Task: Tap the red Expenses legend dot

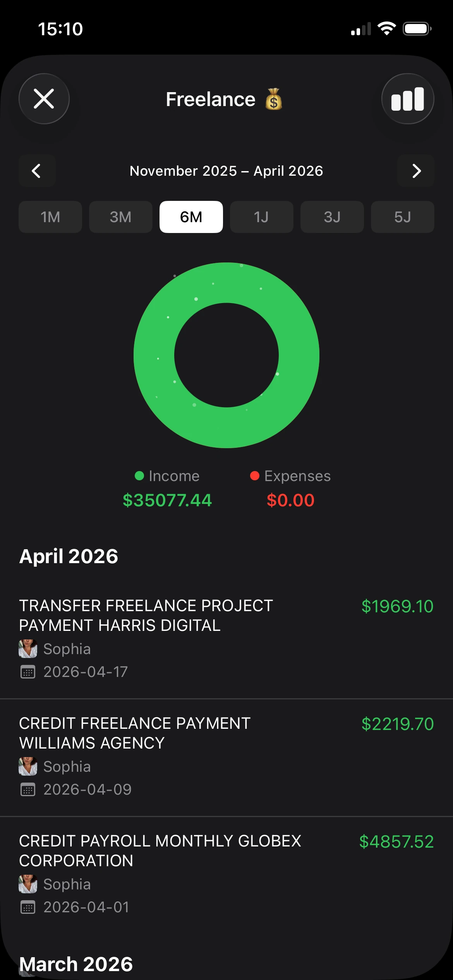Action: coord(255,476)
